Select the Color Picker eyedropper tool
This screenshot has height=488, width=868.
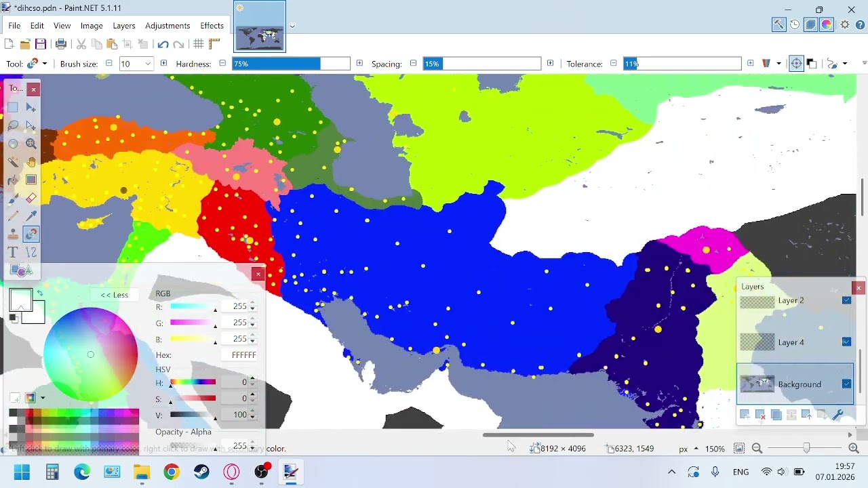(31, 216)
